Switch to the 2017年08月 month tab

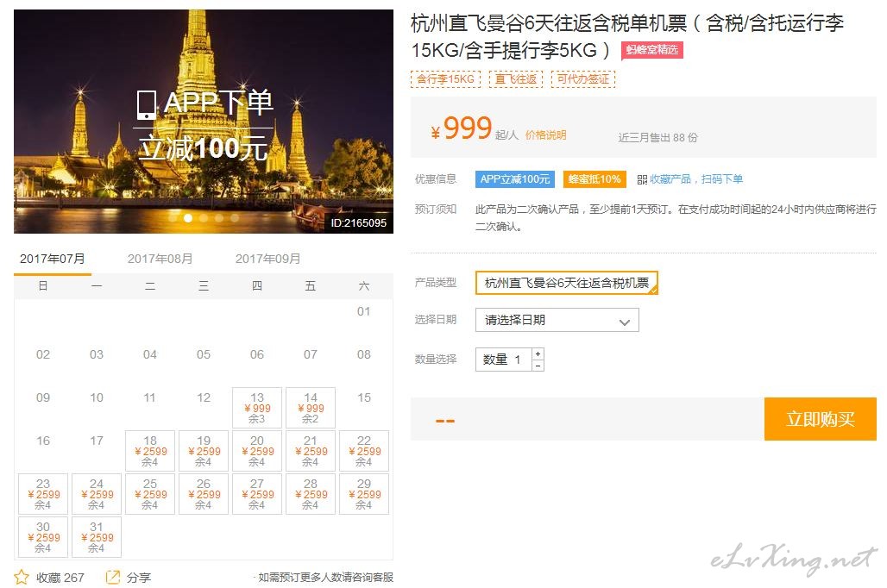[160, 259]
